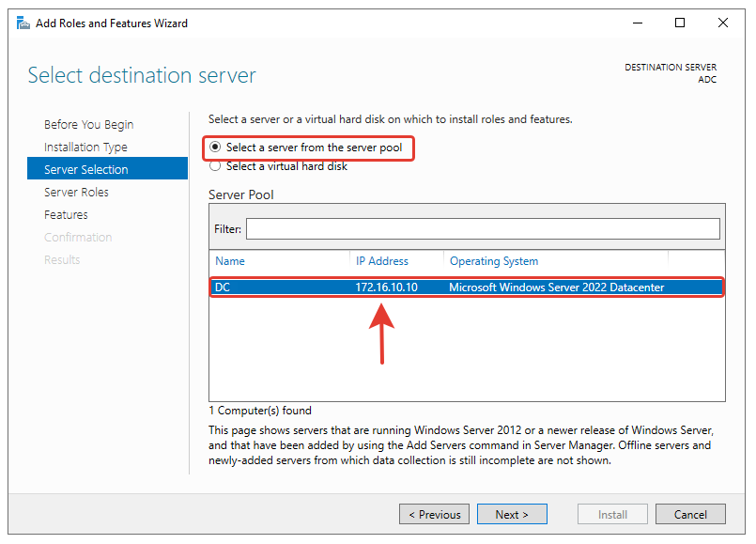Select a server from the server pool
Image resolution: width=756 pixels, height=544 pixels.
pyautogui.click(x=216, y=148)
